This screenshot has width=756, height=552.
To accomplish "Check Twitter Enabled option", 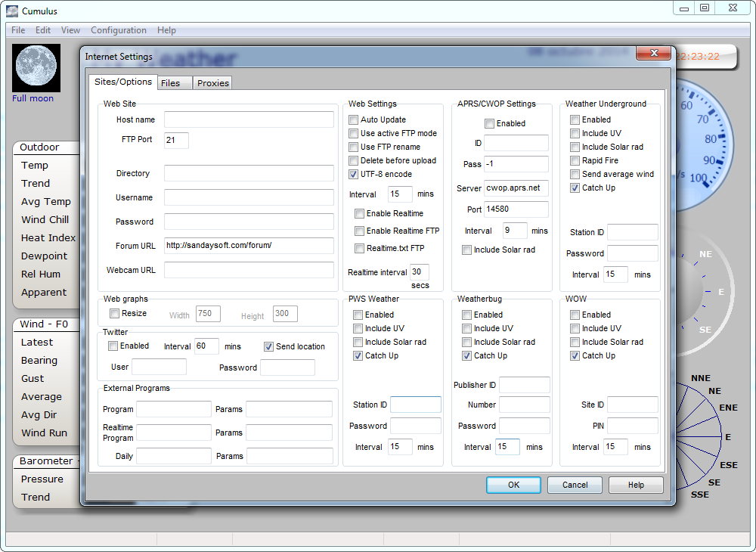I will (x=113, y=346).
